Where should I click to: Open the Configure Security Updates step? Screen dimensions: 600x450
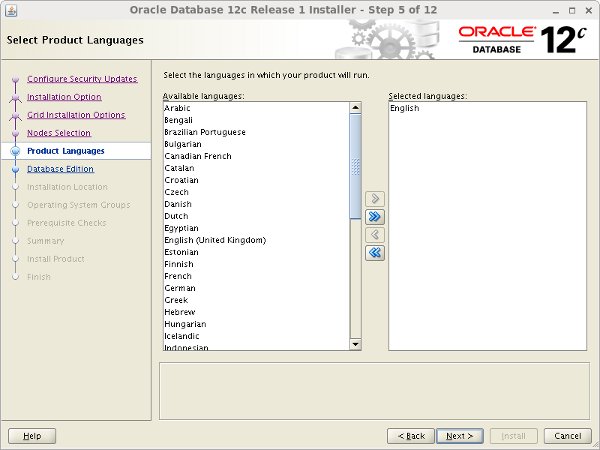coord(82,79)
